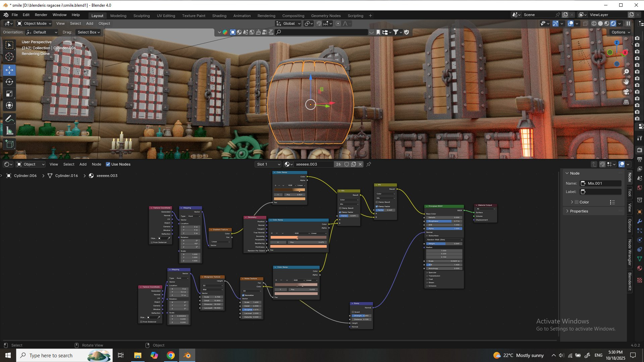
Task: Select the Scale tool
Action: pos(9,94)
